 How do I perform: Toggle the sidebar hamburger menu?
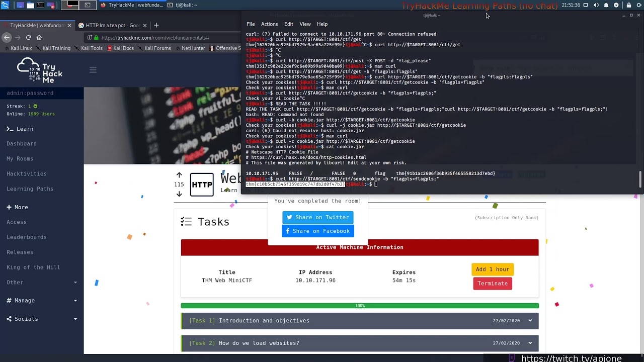coord(93,70)
